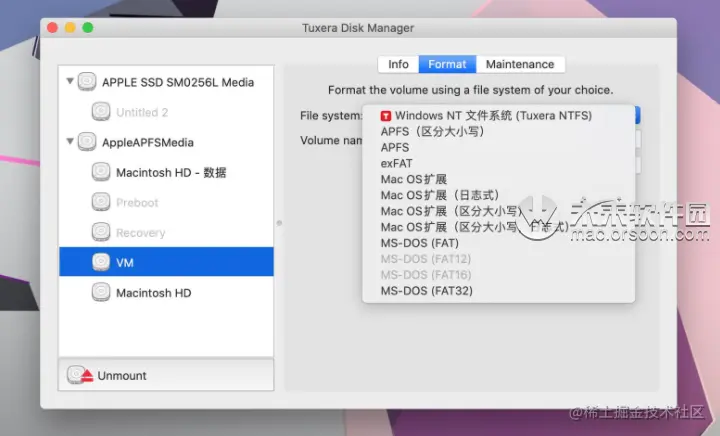Image resolution: width=720 pixels, height=436 pixels.
Task: Select MS-DOS (FAT32) format
Action: (498, 291)
